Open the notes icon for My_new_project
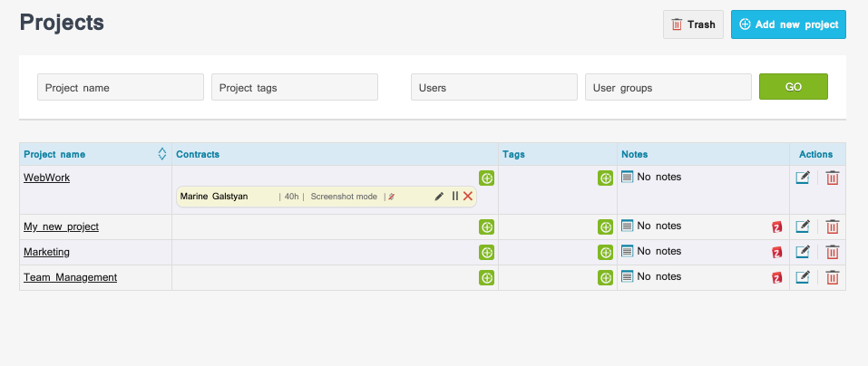The width and height of the screenshot is (868, 366). pyautogui.click(x=627, y=226)
